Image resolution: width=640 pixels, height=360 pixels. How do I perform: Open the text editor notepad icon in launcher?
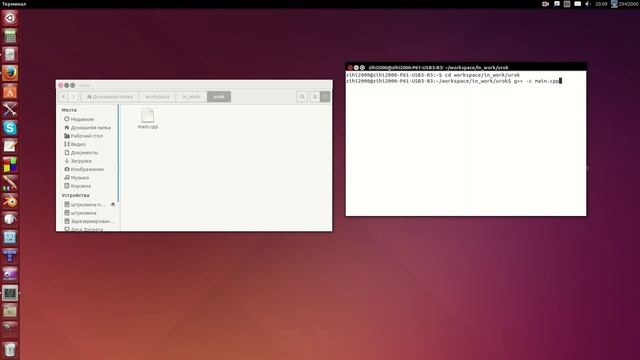click(10, 146)
